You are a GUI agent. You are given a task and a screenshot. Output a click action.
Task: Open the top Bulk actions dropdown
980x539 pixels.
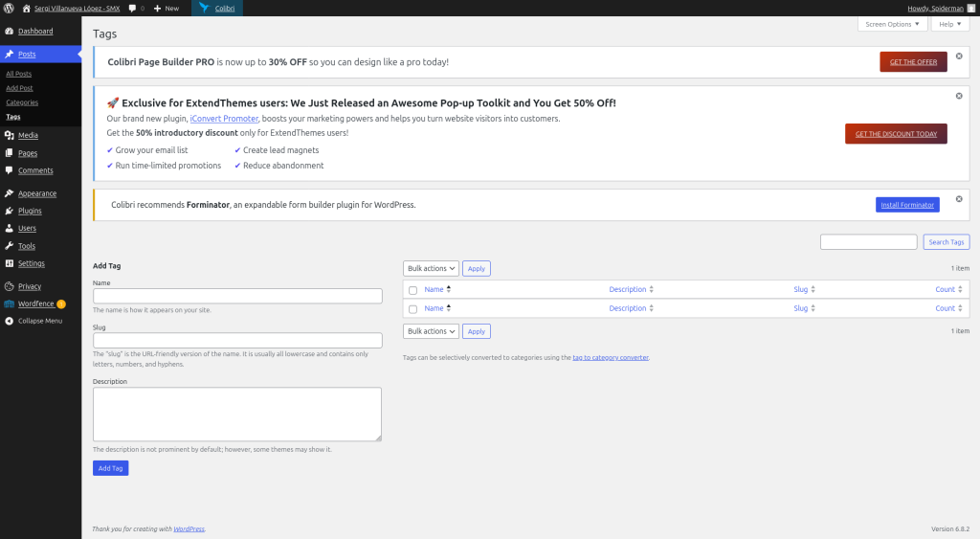tap(431, 269)
